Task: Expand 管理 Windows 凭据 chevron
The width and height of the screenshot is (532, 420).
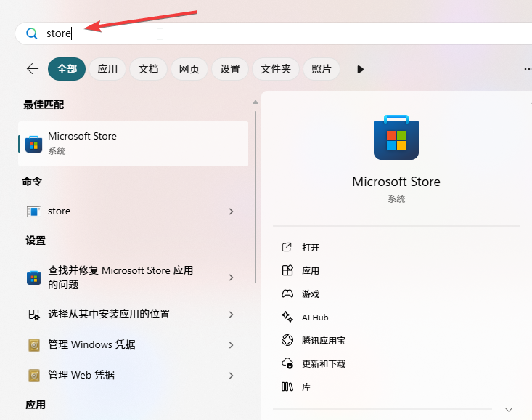Action: (x=231, y=345)
